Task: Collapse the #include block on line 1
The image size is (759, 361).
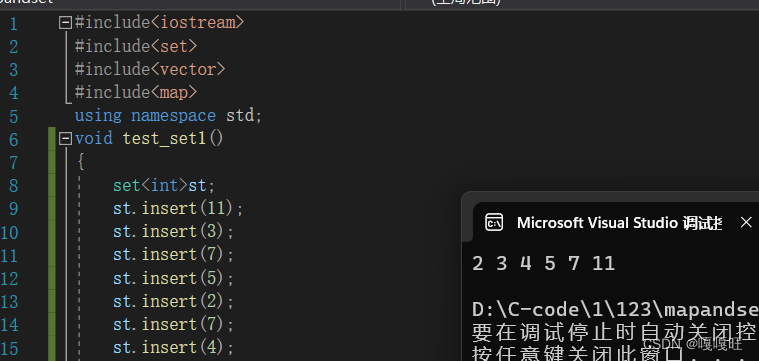Action: 65,23
